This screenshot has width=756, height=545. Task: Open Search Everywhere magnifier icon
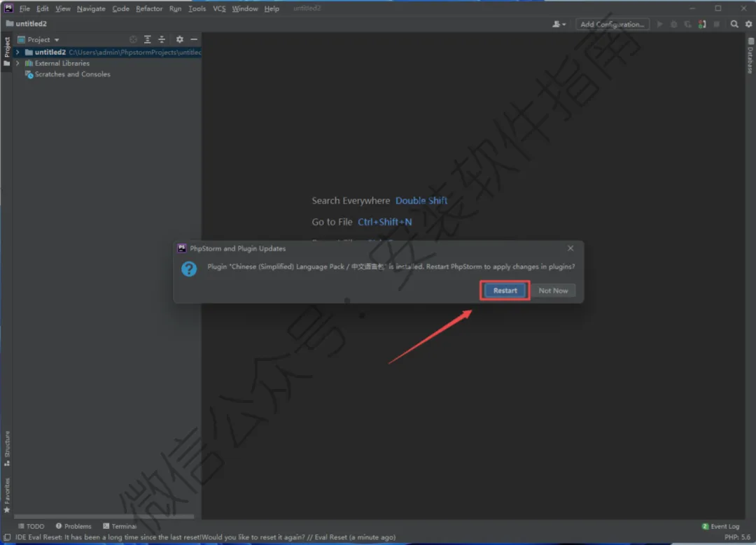click(x=734, y=24)
